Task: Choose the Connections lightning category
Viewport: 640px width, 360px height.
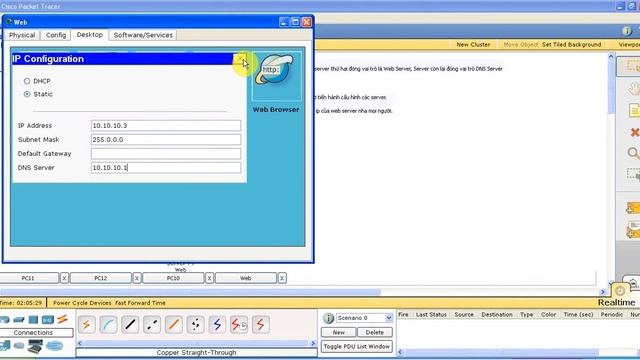Action: [x=62, y=319]
